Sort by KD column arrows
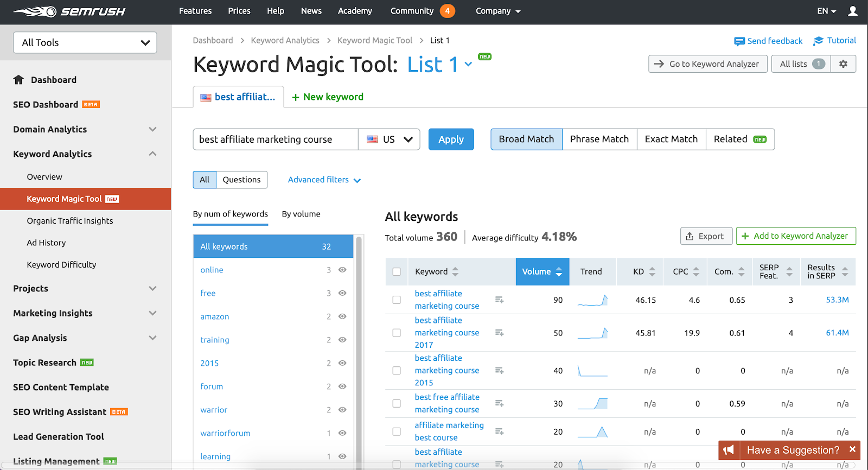 [652, 271]
